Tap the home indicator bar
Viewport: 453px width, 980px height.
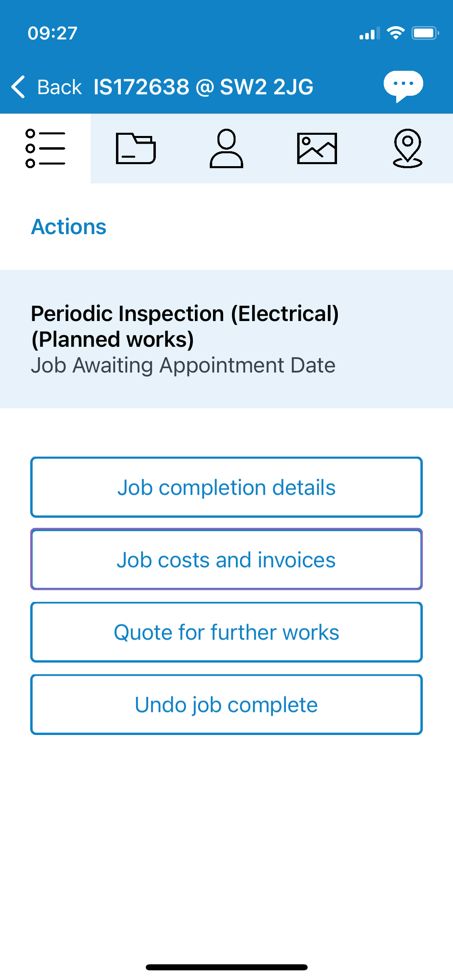(226, 967)
